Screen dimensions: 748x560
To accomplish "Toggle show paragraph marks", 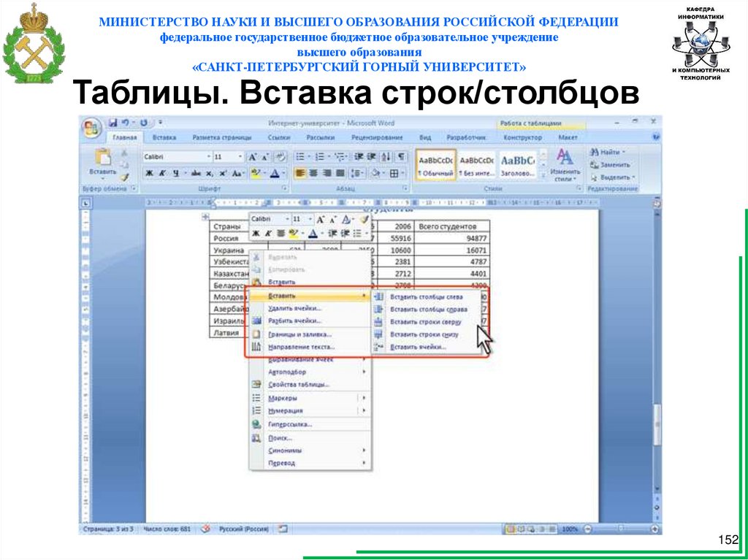I will pyautogui.click(x=402, y=156).
